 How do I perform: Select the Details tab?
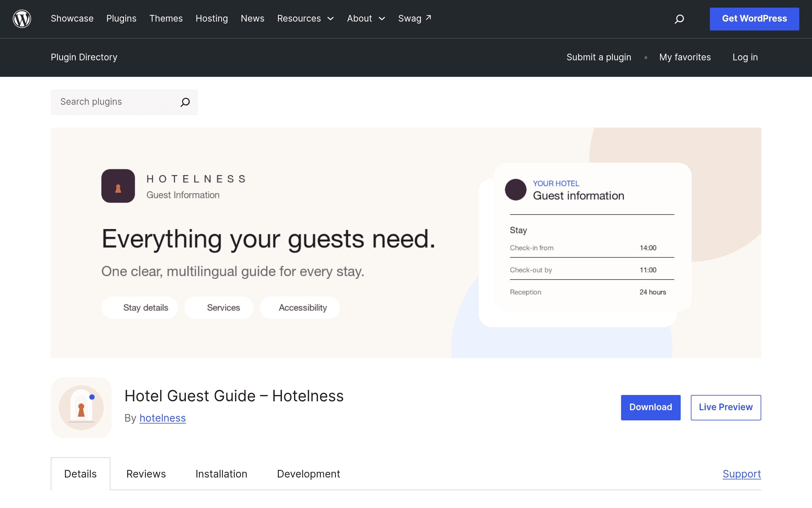(81, 474)
